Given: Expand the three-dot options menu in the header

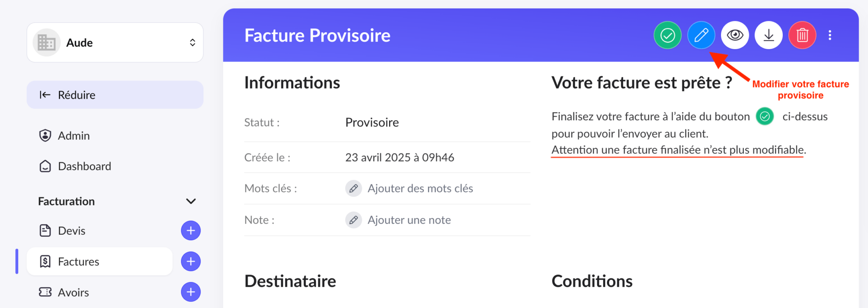Looking at the screenshot, I should tap(830, 35).
